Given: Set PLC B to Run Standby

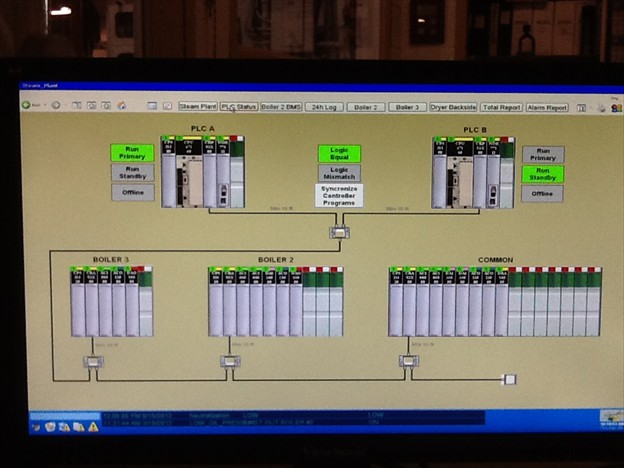Looking at the screenshot, I should click(x=543, y=174).
